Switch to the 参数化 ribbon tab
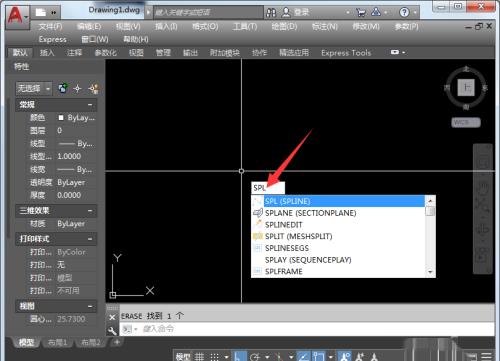 click(105, 53)
